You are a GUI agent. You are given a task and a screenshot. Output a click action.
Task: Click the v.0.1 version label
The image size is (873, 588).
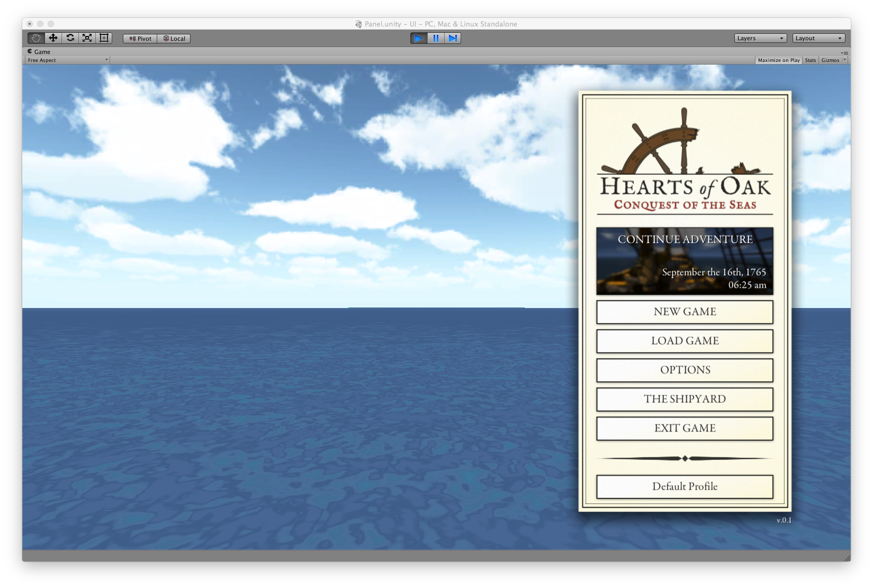784,521
